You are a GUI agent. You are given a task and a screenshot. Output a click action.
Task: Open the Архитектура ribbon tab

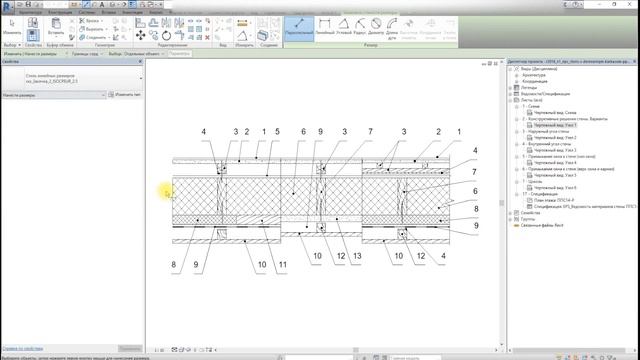click(x=30, y=12)
